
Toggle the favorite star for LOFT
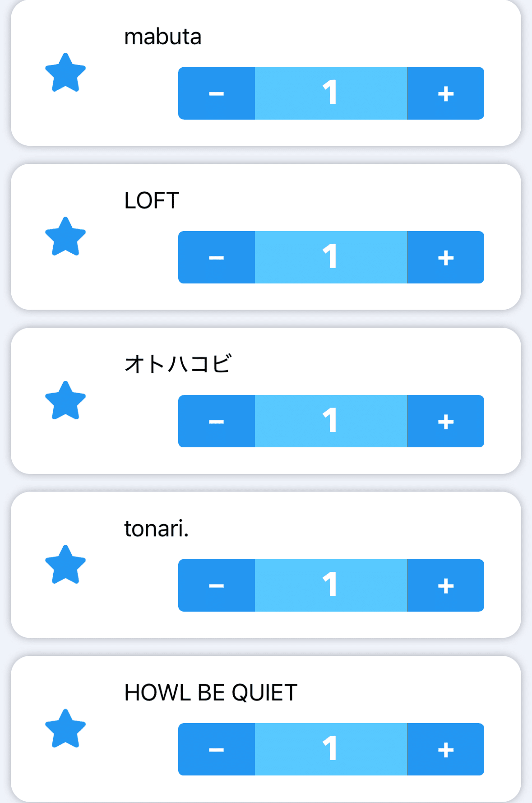tap(65, 237)
